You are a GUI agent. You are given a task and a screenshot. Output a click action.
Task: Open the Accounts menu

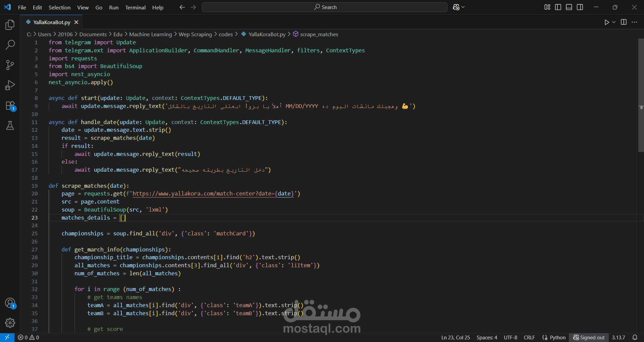point(10,303)
